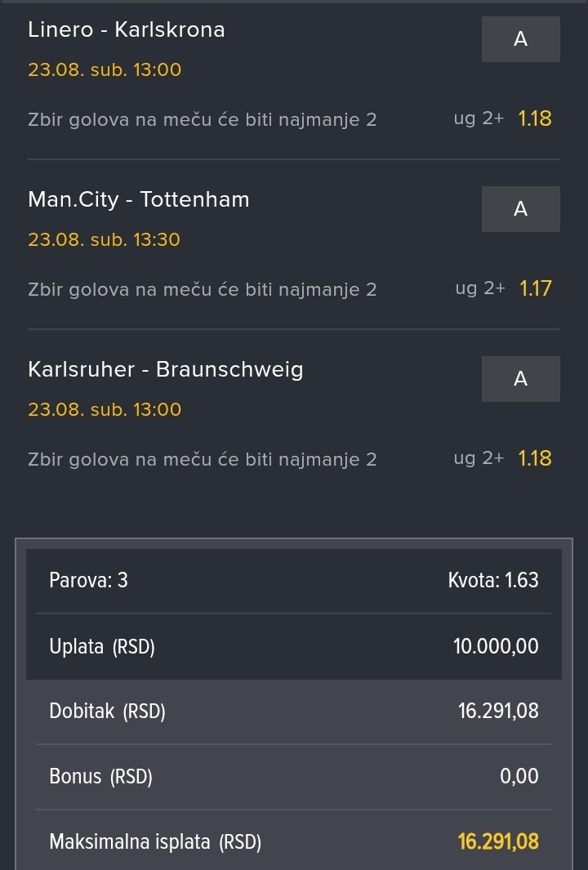588x870 pixels.
Task: Tap the A button for Linero - Karlskrona
Action: point(520,39)
